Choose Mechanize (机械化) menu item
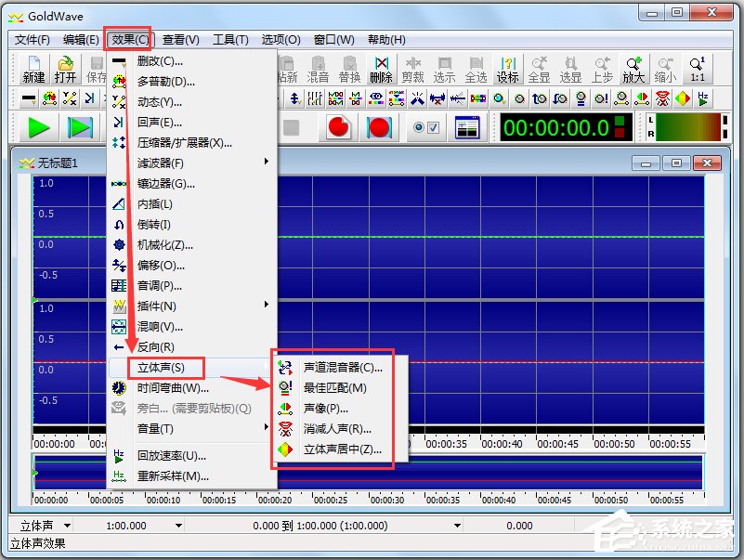744x560 pixels. point(191,244)
